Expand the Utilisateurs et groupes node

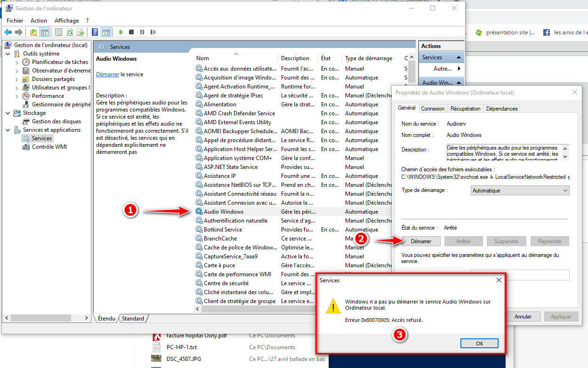coord(17,88)
